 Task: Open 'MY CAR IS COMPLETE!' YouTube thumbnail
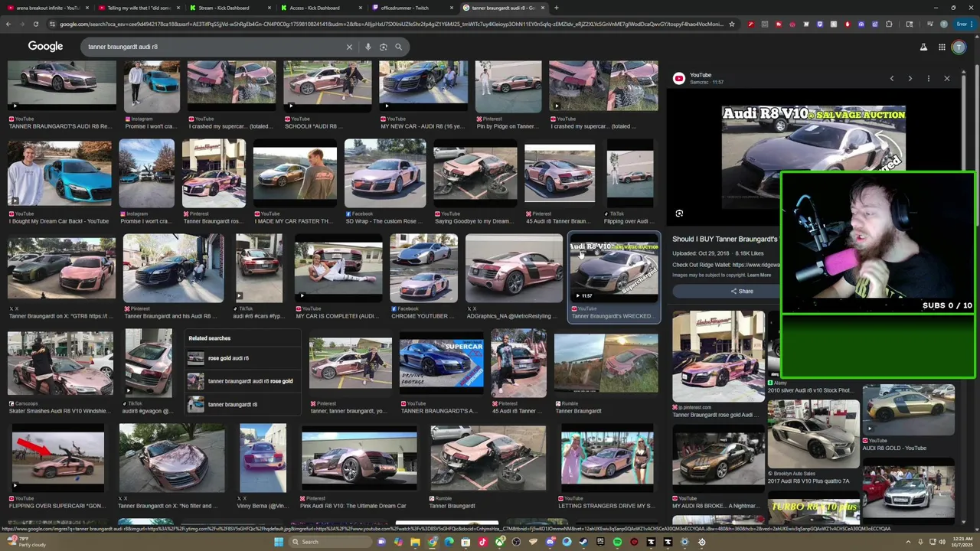pyautogui.click(x=338, y=268)
